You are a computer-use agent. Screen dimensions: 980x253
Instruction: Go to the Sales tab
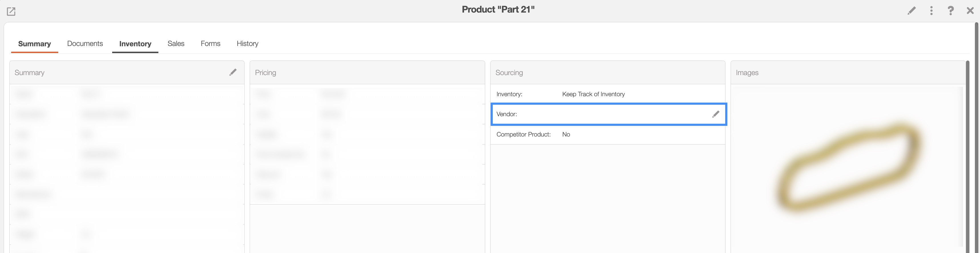point(176,44)
